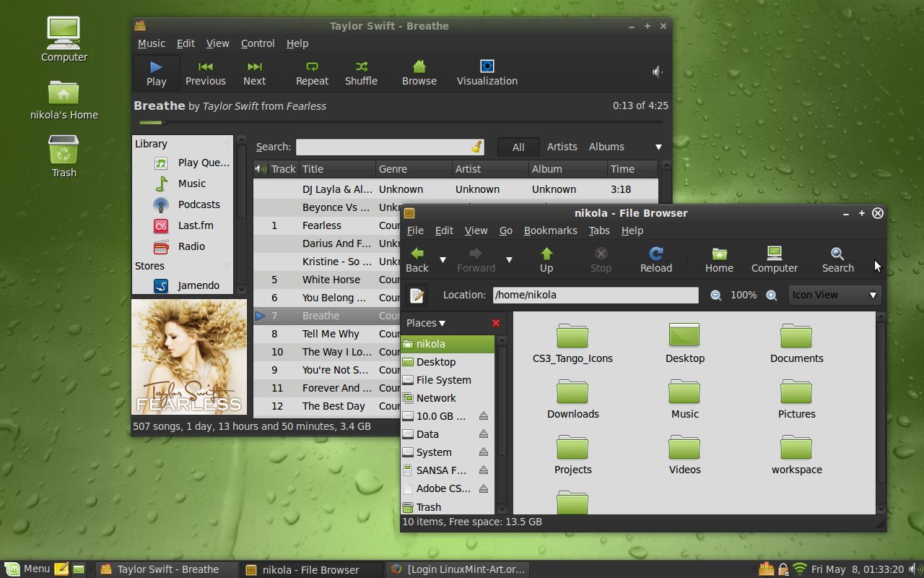Click the song progress slider
This screenshot has width=924, height=578.
coord(401,122)
